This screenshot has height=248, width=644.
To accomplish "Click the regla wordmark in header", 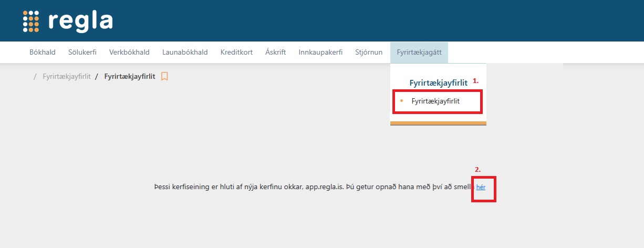I will coord(80,21).
